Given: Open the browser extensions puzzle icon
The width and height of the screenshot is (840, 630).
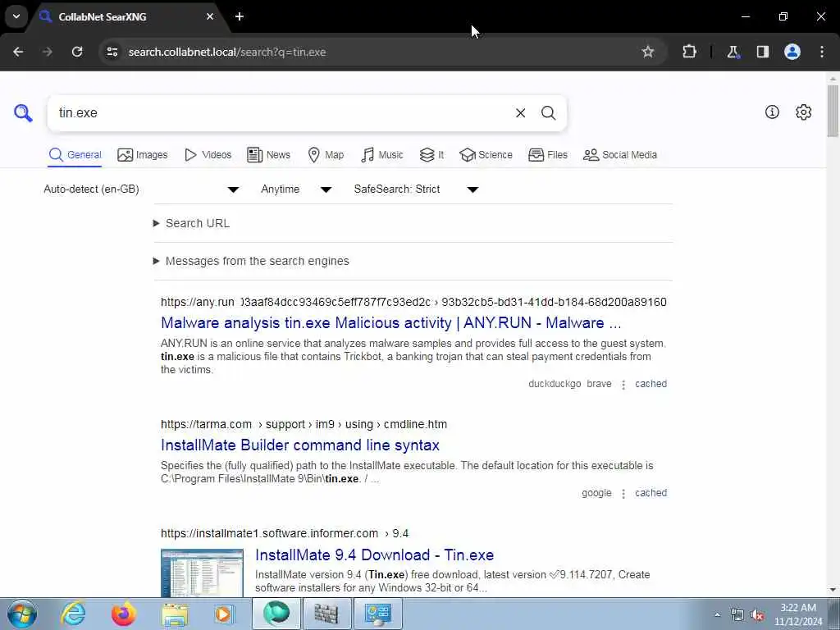Looking at the screenshot, I should 689,52.
